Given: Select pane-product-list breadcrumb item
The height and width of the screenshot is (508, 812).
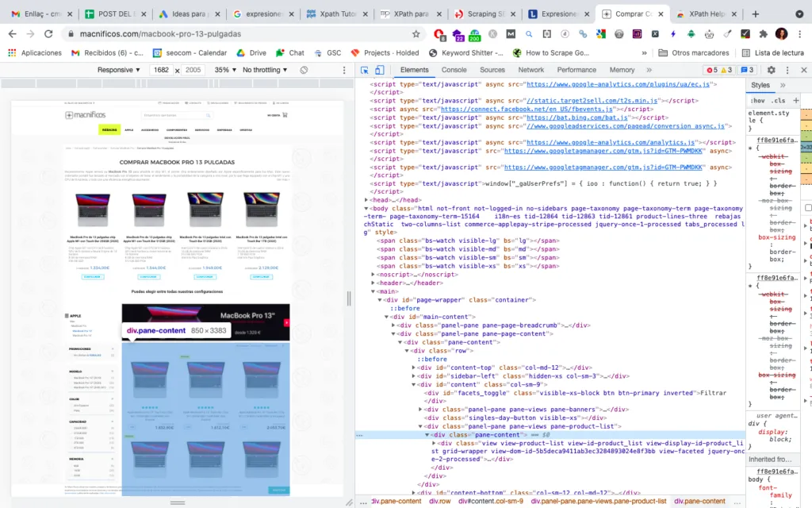Looking at the screenshot, I should 598,502.
